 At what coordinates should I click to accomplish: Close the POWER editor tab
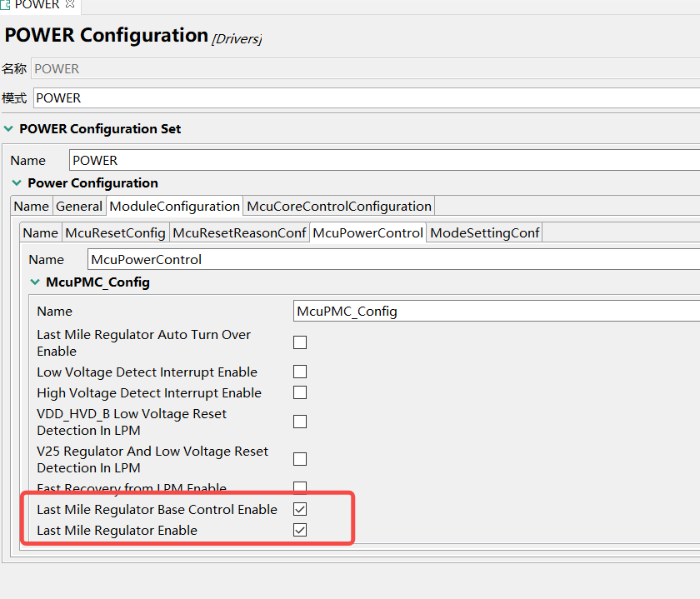(70, 5)
